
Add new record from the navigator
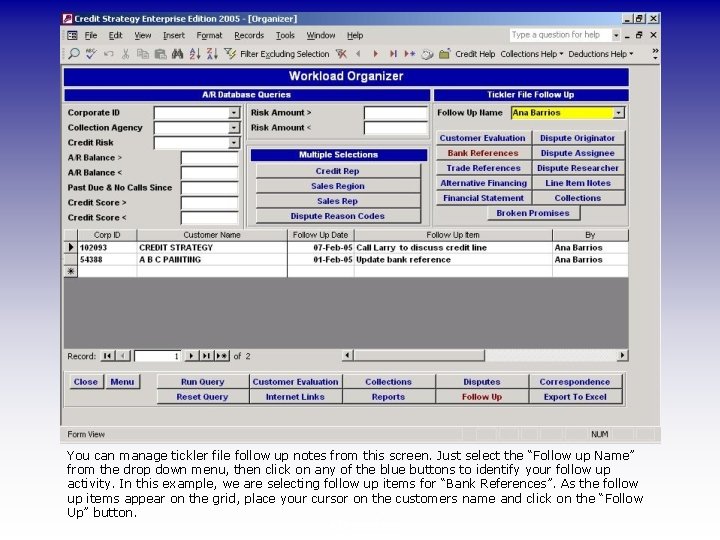tap(222, 356)
